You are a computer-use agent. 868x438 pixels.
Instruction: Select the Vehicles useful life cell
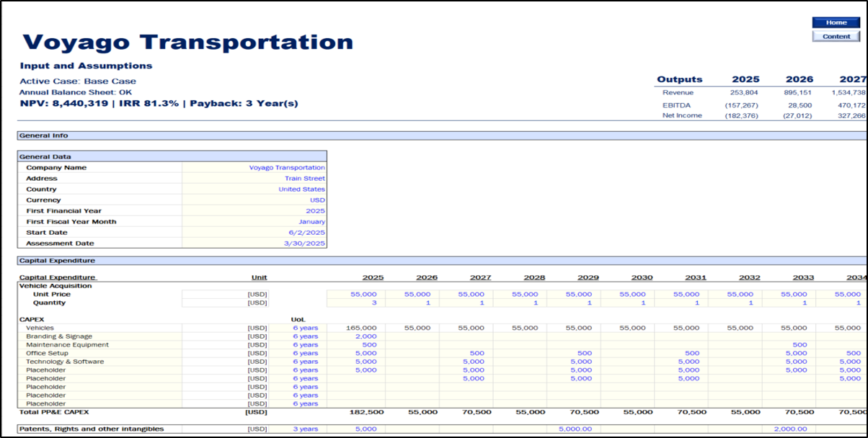(298, 328)
